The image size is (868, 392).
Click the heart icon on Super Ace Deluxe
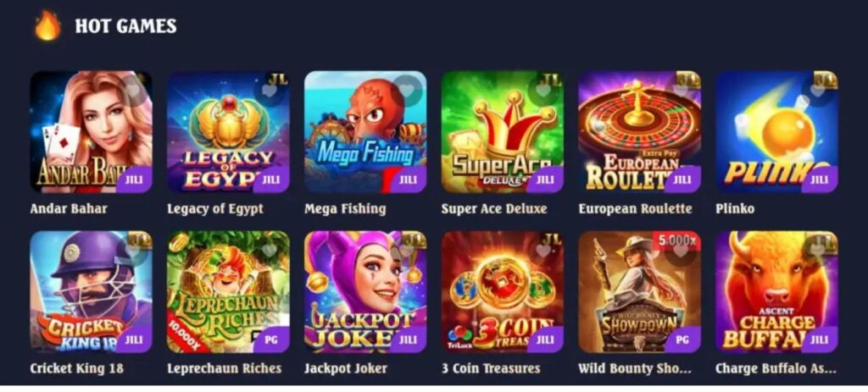(543, 90)
